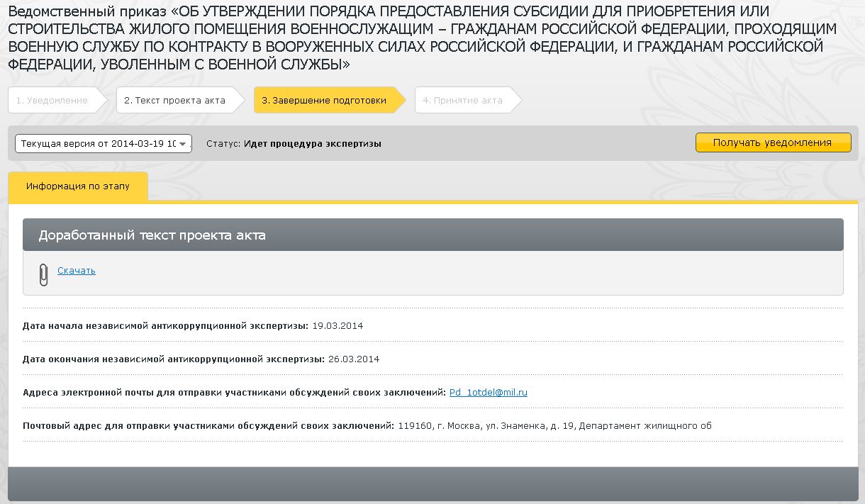
Task: Click the expertise start date 19.03.2014
Action: click(x=337, y=325)
